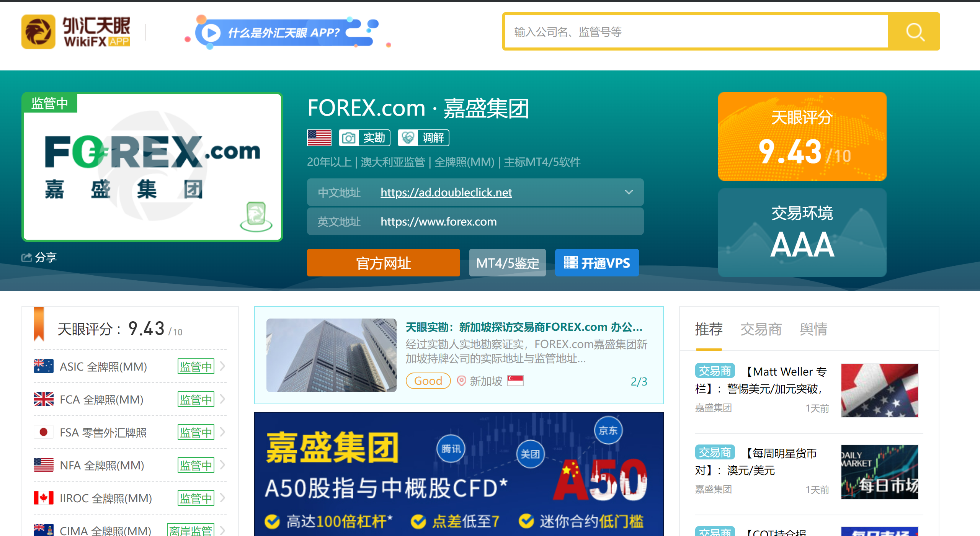Open the Singapore office building thumbnail
Screen dimensions: 980x536
[332, 355]
